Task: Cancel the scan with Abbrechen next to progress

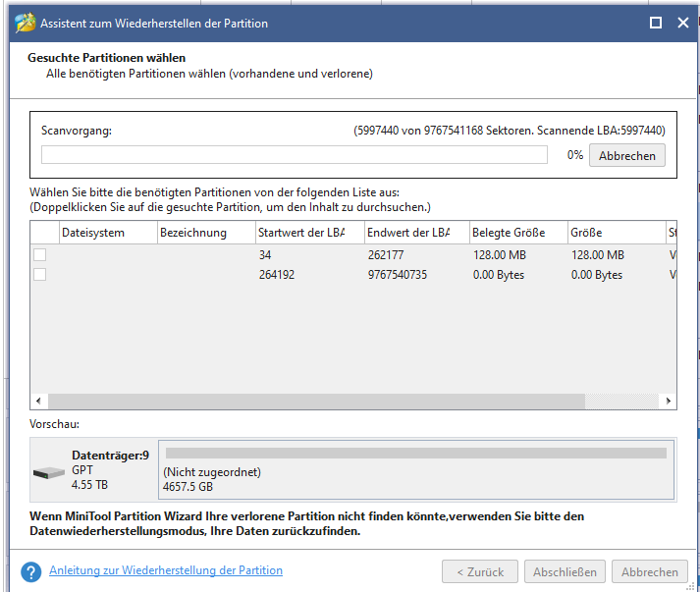Action: click(x=626, y=155)
